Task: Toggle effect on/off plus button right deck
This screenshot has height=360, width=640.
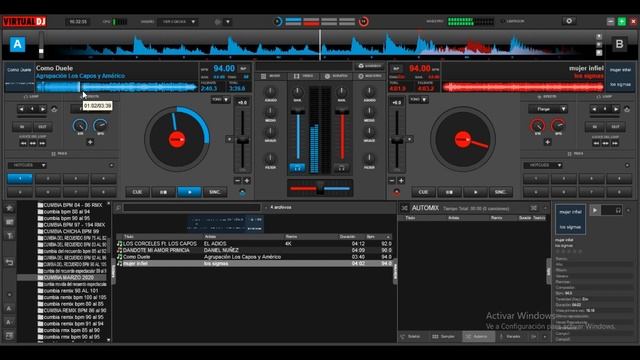Action: [x=547, y=142]
